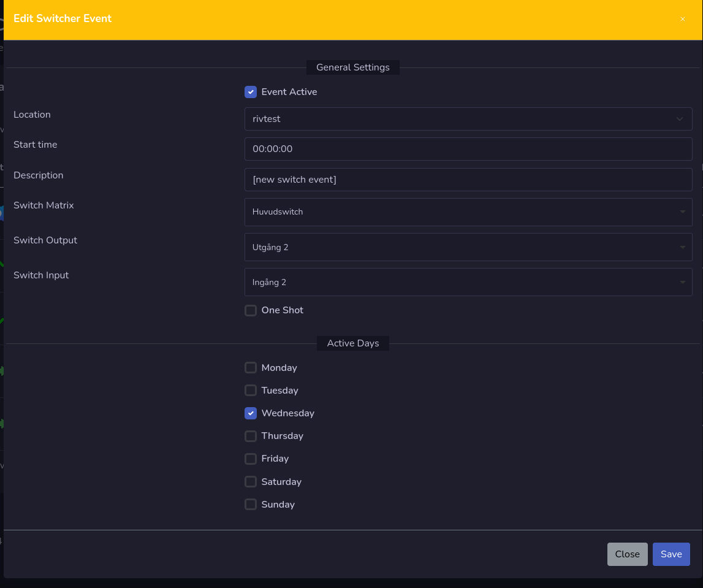
Task: Check the Tuesday checkbox
Action: [x=251, y=391]
